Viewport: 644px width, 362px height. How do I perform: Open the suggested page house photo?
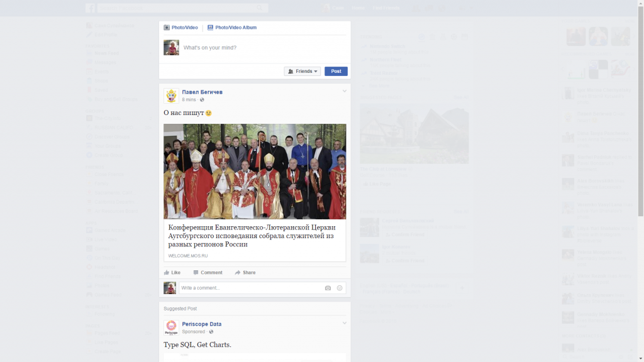414,133
